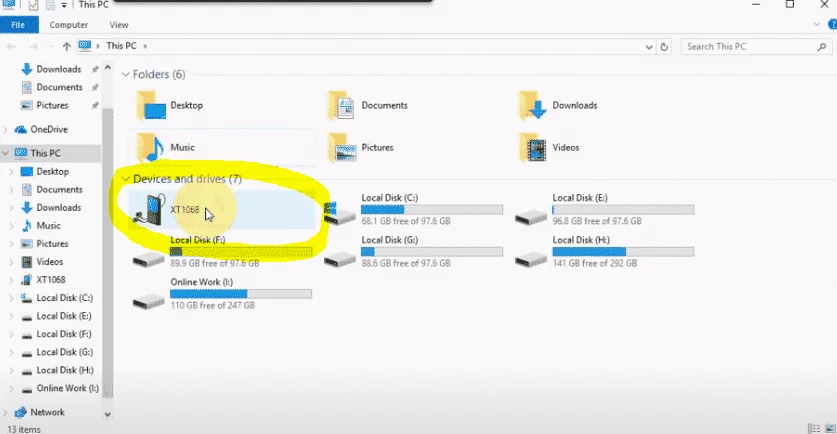Select Desktop under This PC sidebar
837x434 pixels.
52,172
